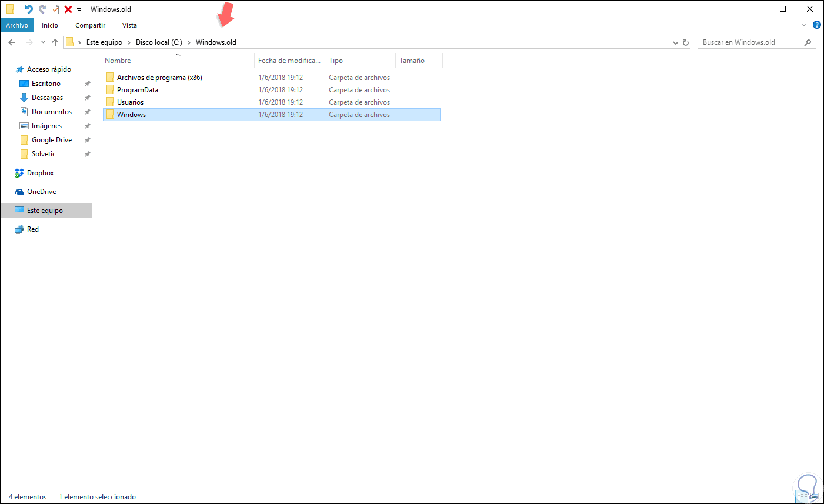Click the Acceso rápido label in the navigation pane

point(49,69)
